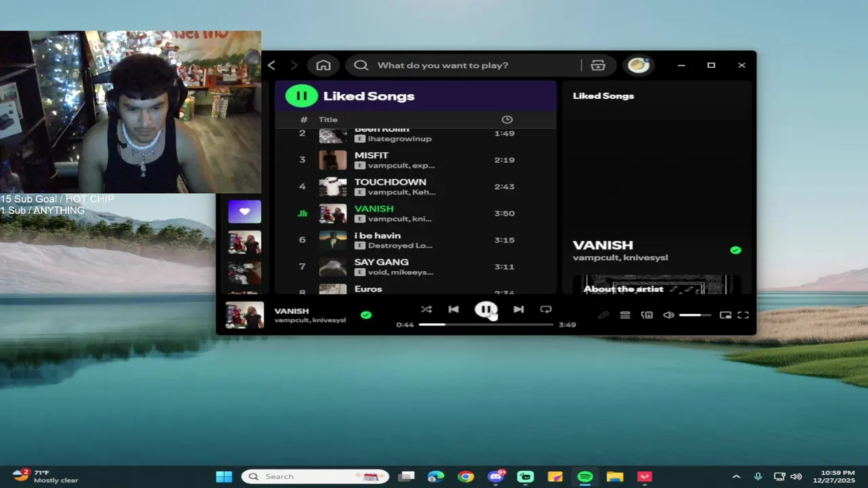Open the miniplayer

tap(725, 315)
